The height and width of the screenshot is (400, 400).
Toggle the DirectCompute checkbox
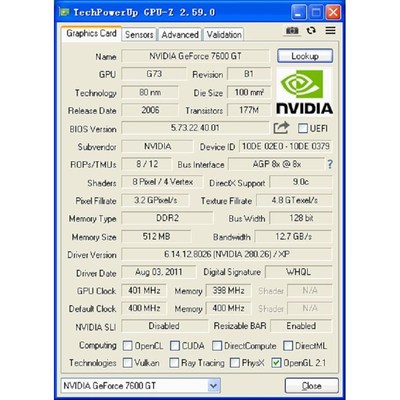pos(217,346)
